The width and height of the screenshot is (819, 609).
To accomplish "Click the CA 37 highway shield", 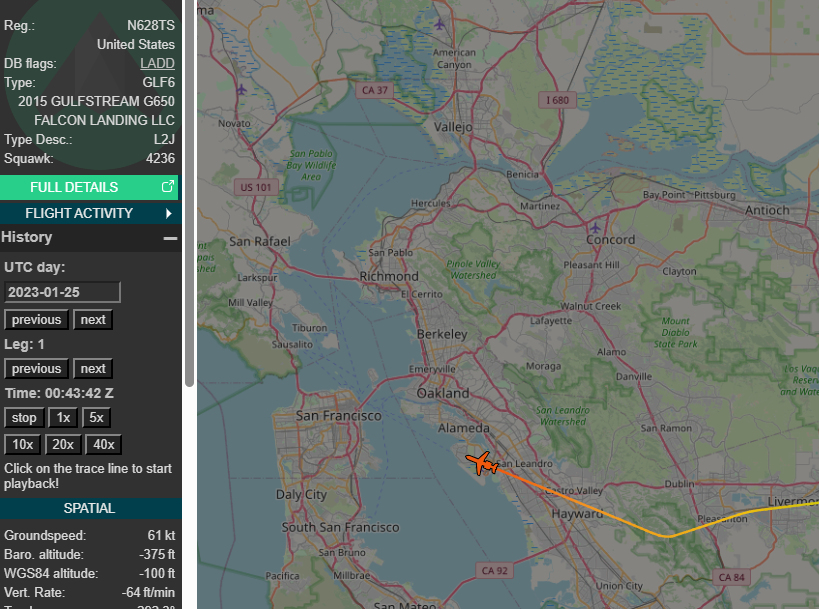I will tap(375, 90).
